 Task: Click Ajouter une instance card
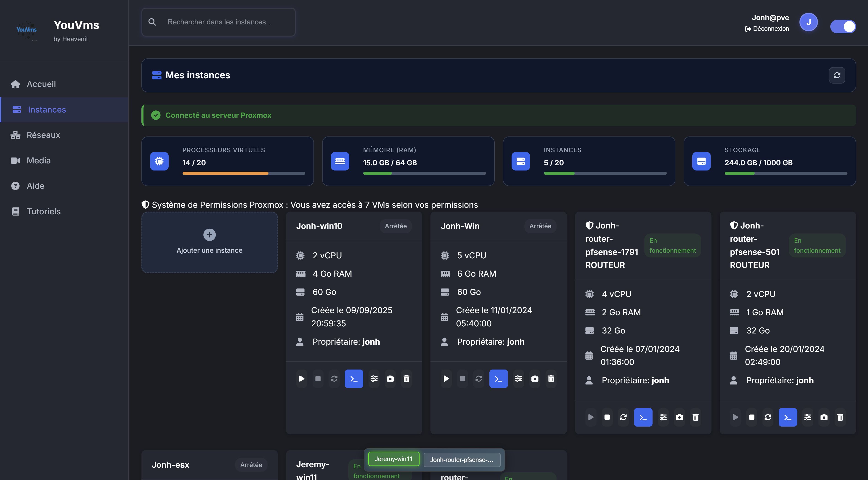[209, 242]
